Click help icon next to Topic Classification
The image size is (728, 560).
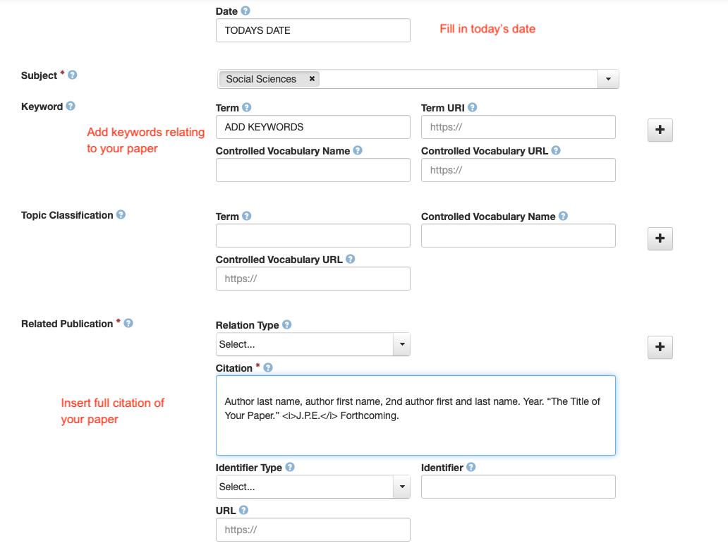[x=121, y=215]
